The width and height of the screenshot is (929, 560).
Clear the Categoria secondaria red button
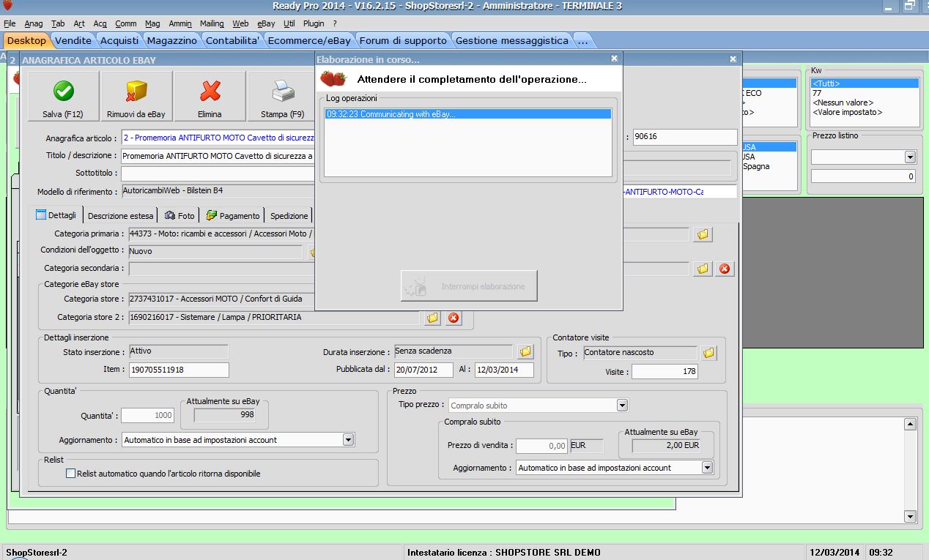[x=725, y=269]
